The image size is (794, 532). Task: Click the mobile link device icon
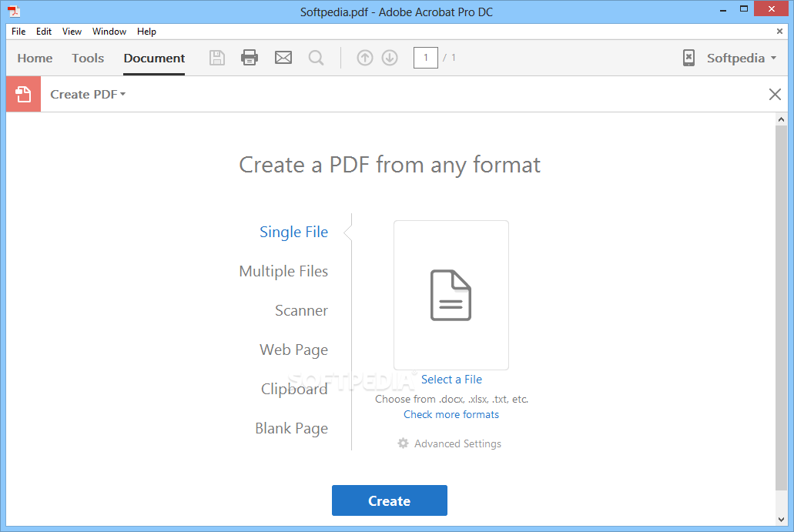pyautogui.click(x=688, y=58)
